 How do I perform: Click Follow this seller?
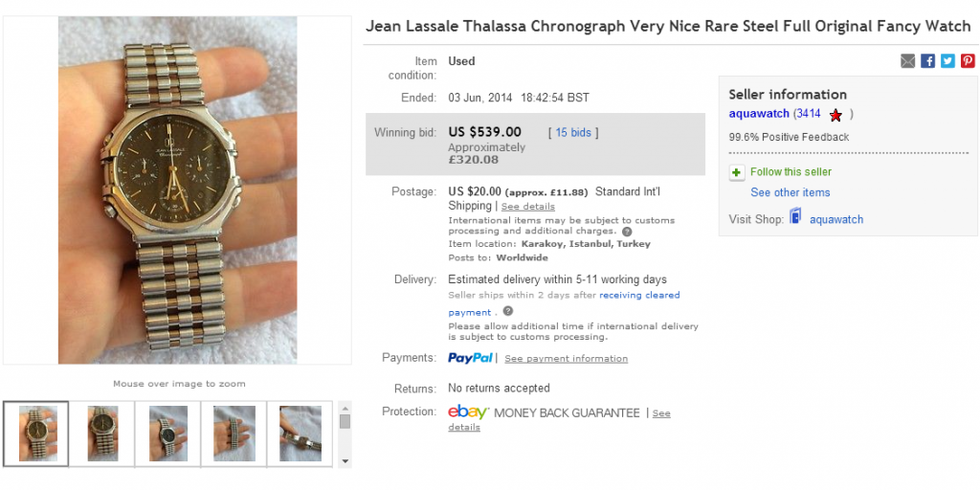coord(791,172)
